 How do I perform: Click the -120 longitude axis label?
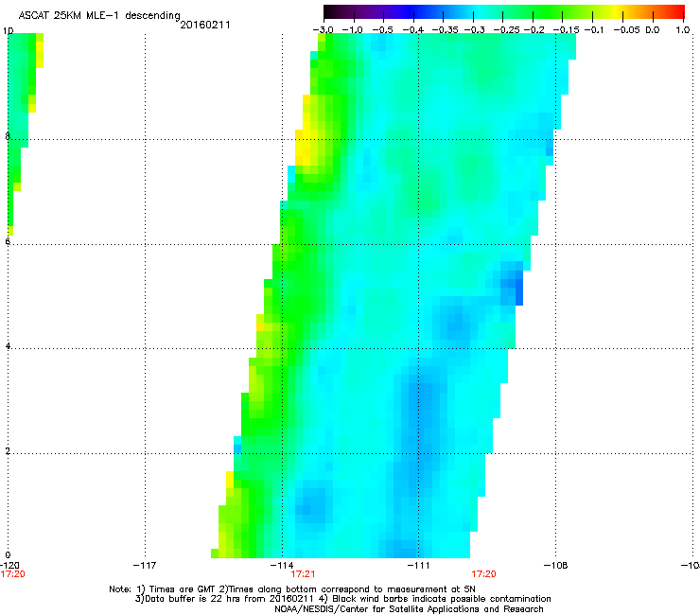click(9, 566)
